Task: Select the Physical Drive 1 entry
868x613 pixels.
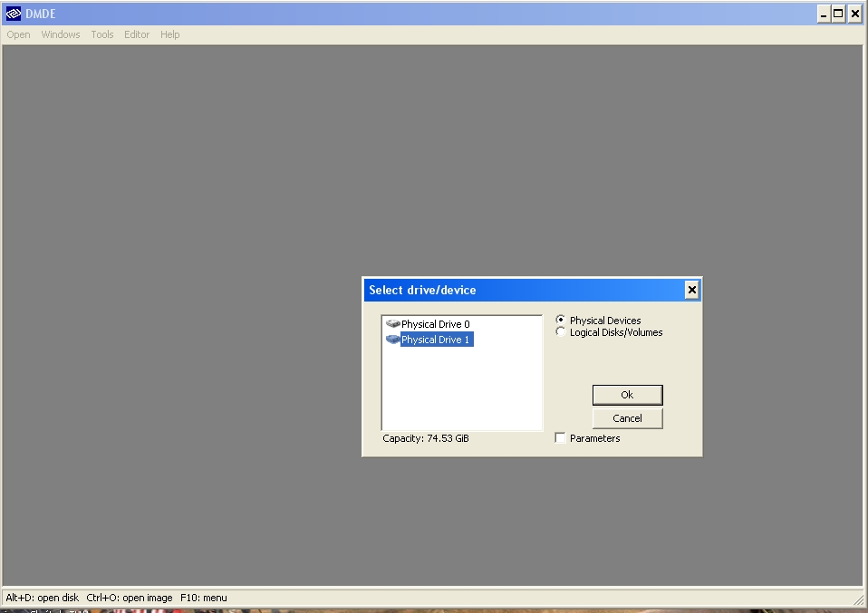Action: coord(436,340)
